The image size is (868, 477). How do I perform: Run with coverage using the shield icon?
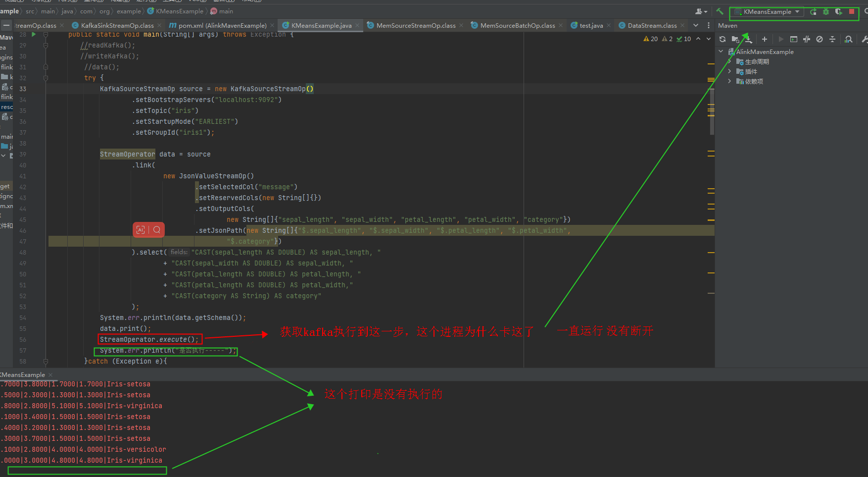pos(838,11)
